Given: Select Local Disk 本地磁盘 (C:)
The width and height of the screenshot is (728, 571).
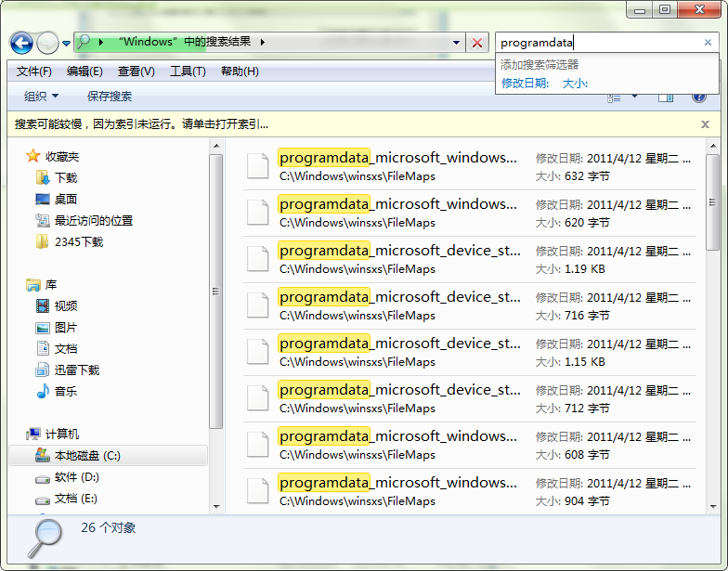Looking at the screenshot, I should pyautogui.click(x=87, y=455).
